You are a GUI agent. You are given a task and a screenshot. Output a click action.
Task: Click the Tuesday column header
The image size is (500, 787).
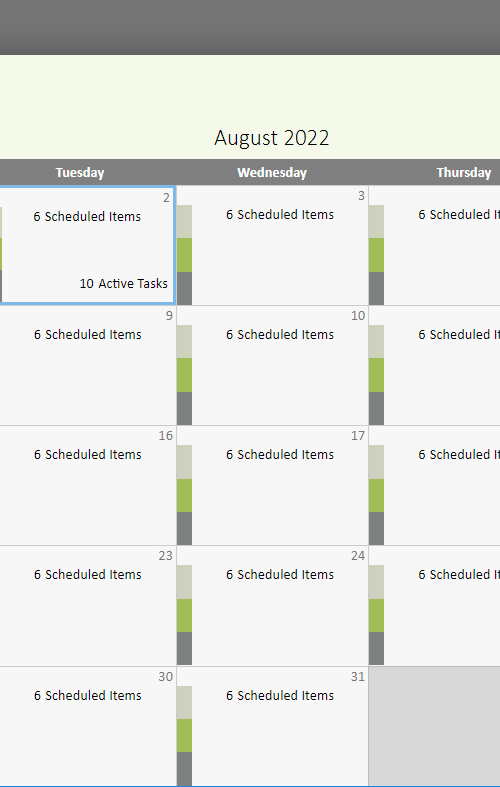[x=80, y=173]
